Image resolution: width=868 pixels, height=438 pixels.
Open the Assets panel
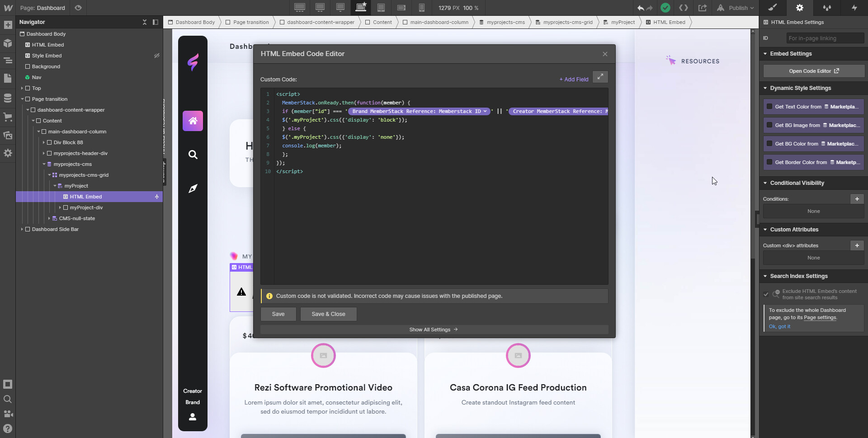point(8,135)
